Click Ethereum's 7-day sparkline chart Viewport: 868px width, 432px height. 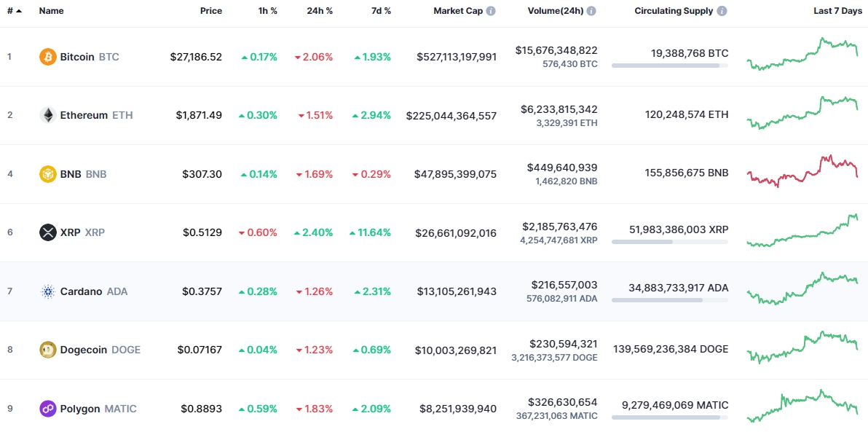pos(802,112)
